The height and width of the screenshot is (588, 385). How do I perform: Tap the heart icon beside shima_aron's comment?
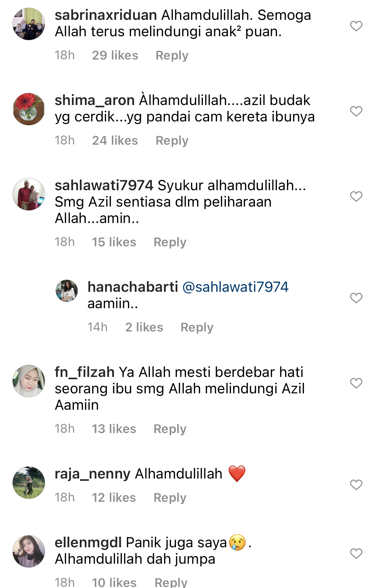pos(356,111)
